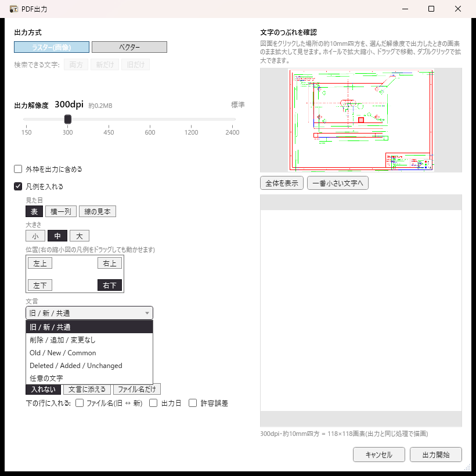Place legend at 右上
This screenshot has height=476, width=476.
coord(110,263)
